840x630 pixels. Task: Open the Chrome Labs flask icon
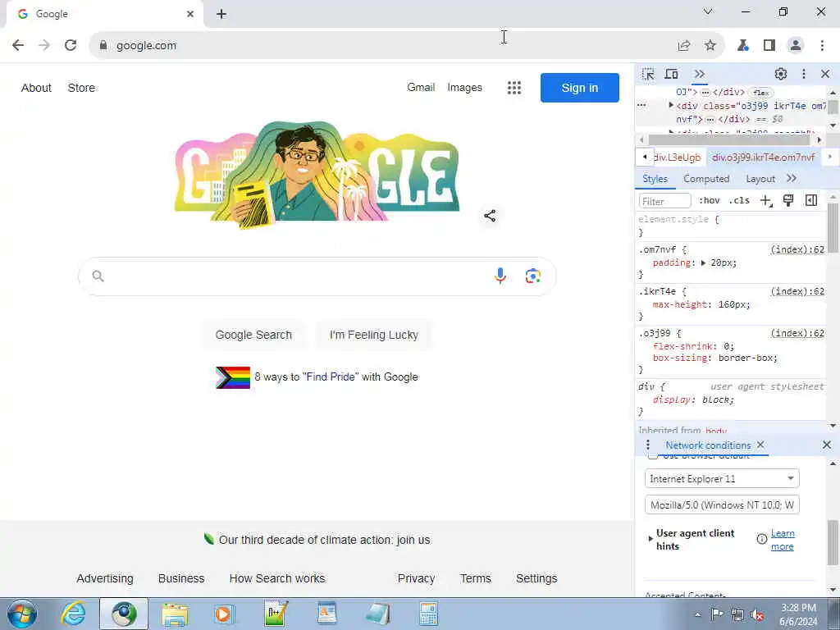(x=743, y=46)
